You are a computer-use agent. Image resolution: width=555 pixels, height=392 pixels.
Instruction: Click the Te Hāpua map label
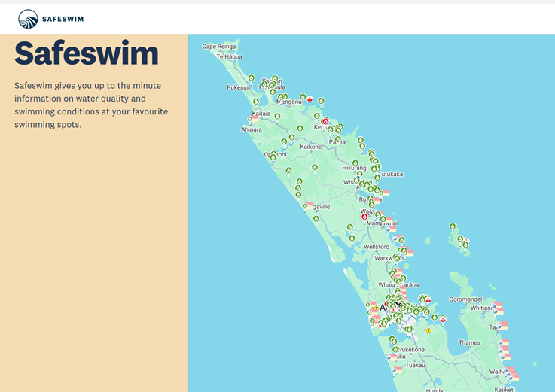(229, 56)
